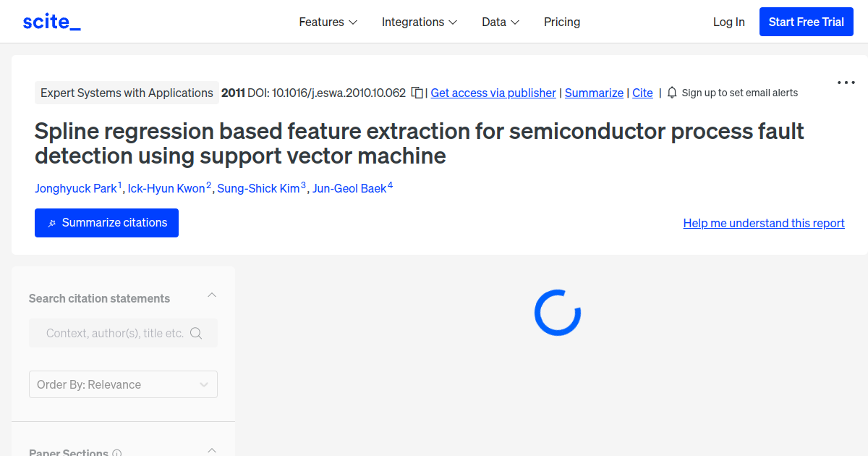Click the Cite link
This screenshot has width=868, height=456.
coord(642,93)
